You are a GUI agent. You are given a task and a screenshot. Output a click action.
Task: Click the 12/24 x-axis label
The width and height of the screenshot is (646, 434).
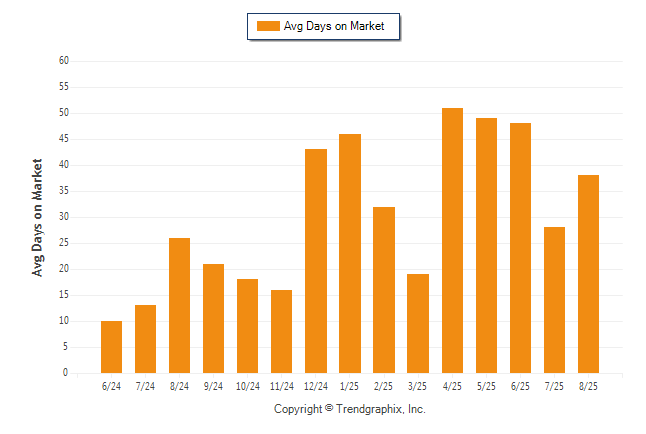[x=316, y=386]
